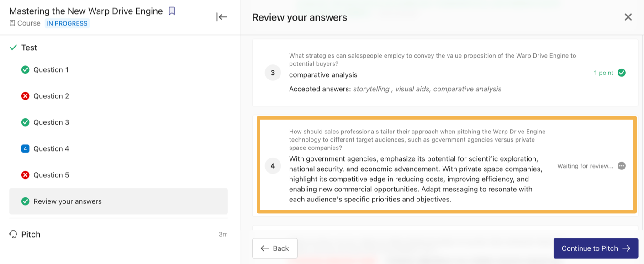The width and height of the screenshot is (644, 264).
Task: Click the 3m duration next to Pitch
Action: click(223, 234)
